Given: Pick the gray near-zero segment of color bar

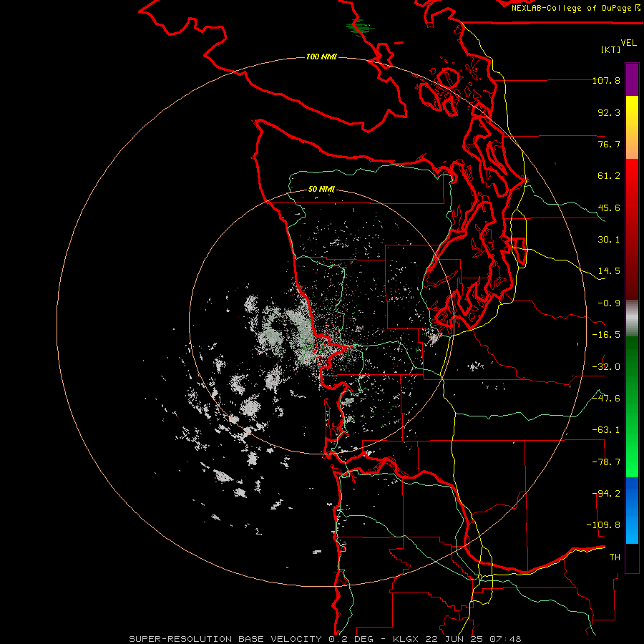Looking at the screenshot, I should (x=632, y=318).
